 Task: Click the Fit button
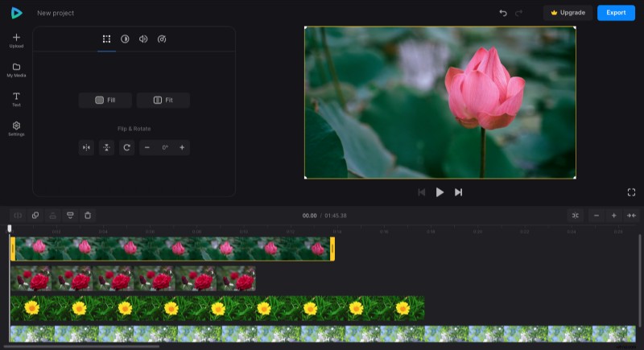coord(163,100)
